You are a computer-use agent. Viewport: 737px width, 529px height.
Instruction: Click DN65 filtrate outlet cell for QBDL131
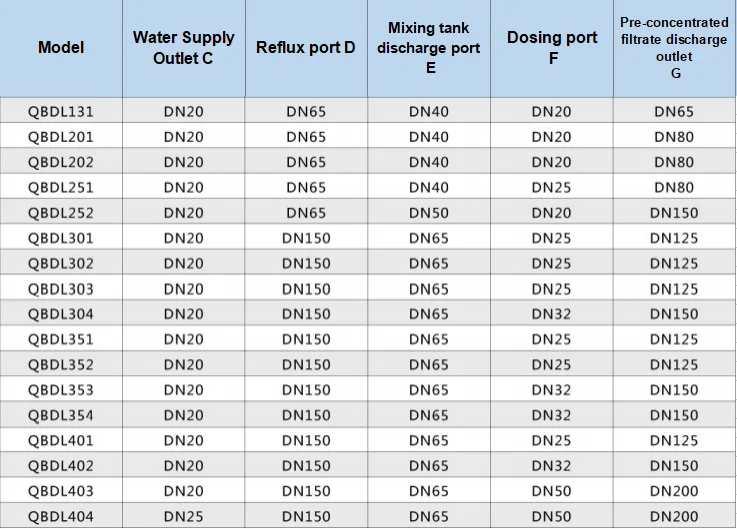(x=674, y=111)
